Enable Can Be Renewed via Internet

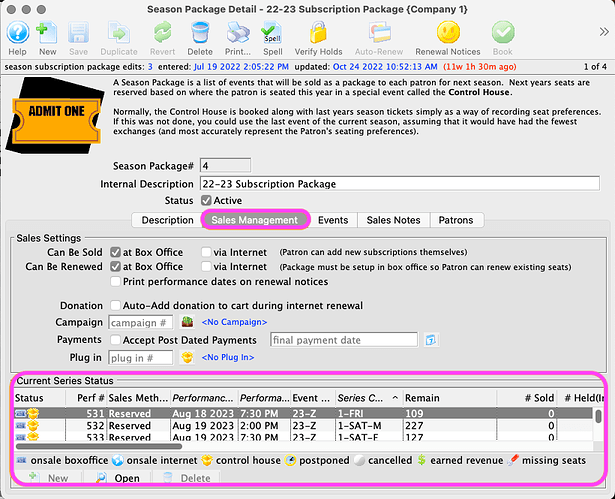tap(206, 267)
